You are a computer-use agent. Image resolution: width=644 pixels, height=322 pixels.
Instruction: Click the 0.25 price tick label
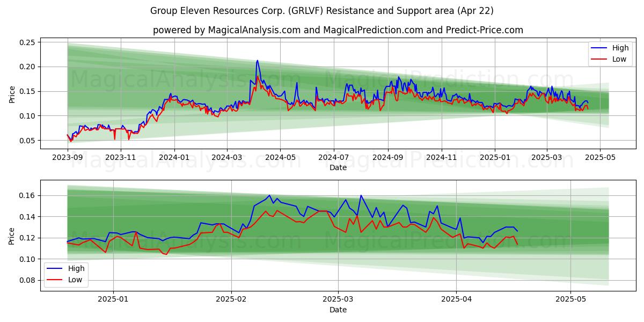tap(27, 42)
